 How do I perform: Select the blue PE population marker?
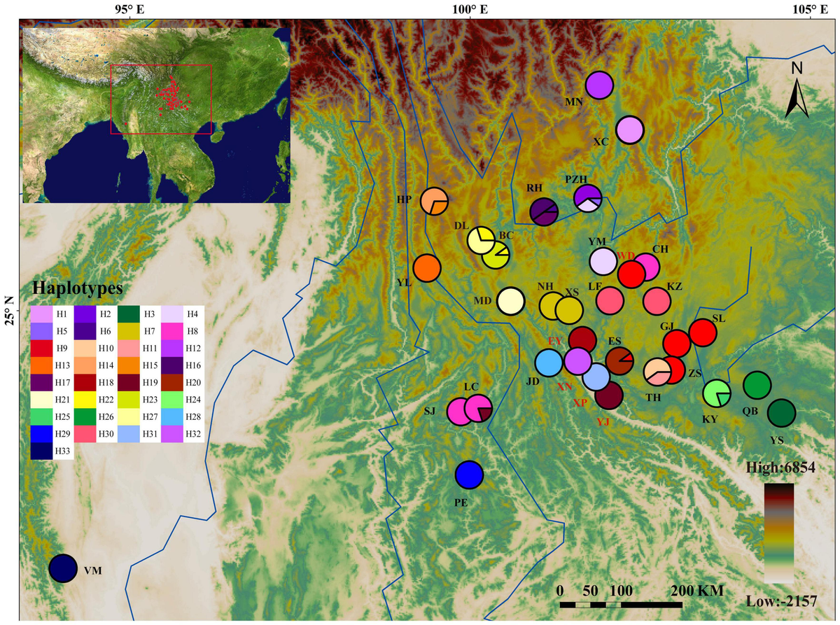click(x=469, y=475)
